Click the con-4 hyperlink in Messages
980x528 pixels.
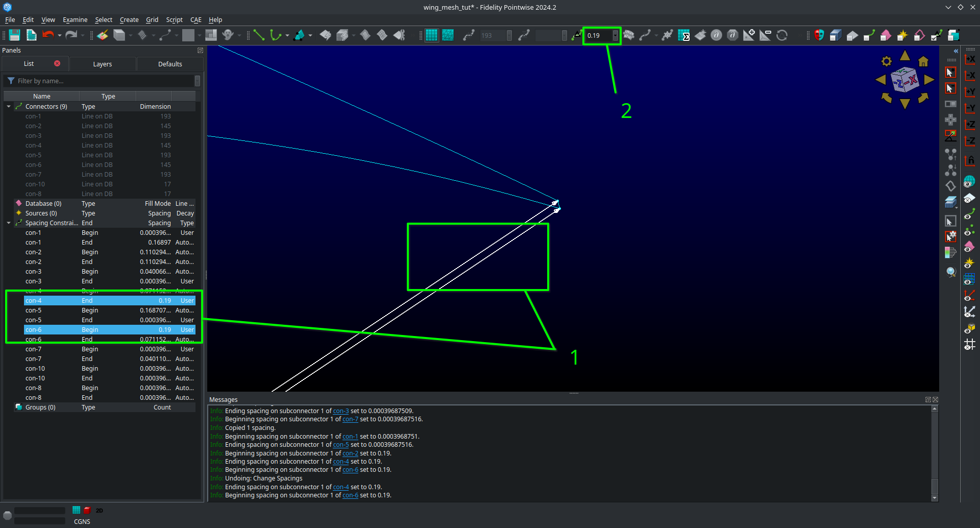pos(341,487)
